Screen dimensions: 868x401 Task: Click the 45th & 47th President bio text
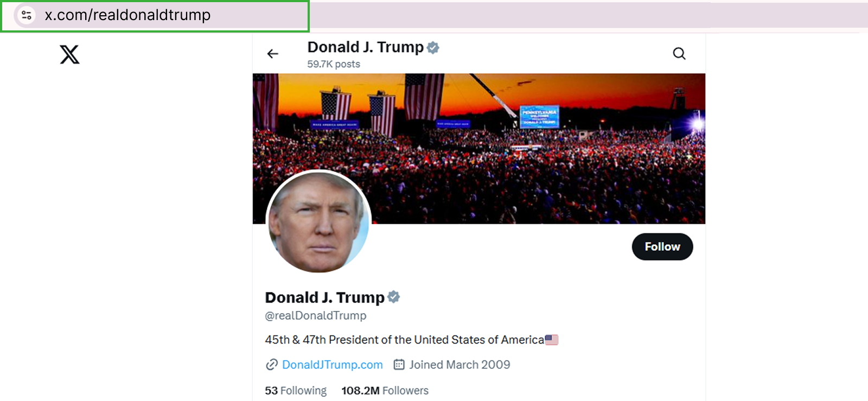click(x=404, y=340)
